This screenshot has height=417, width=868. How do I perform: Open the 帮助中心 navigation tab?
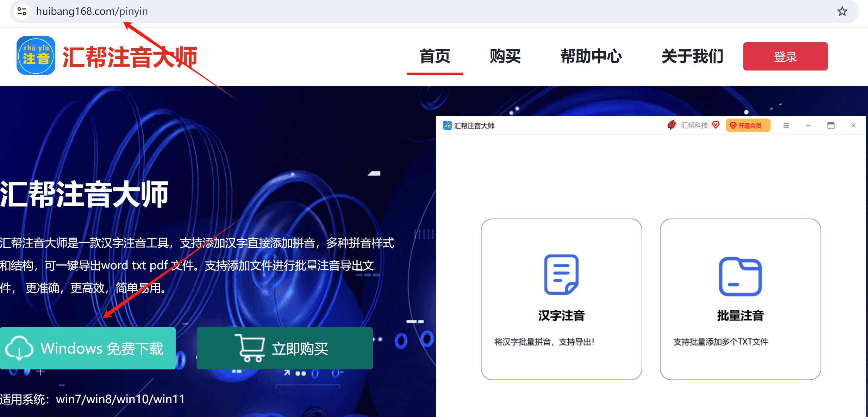[x=591, y=56]
